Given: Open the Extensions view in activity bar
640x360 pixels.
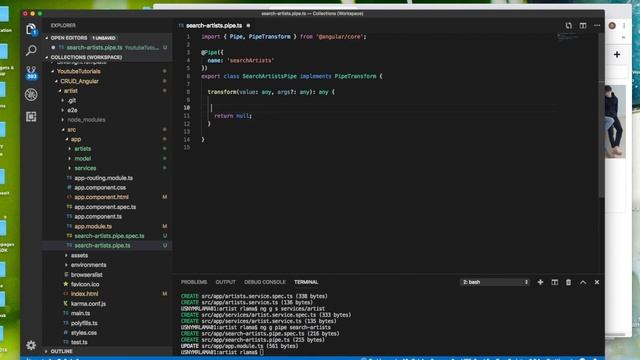Looking at the screenshot, I should (x=31, y=117).
